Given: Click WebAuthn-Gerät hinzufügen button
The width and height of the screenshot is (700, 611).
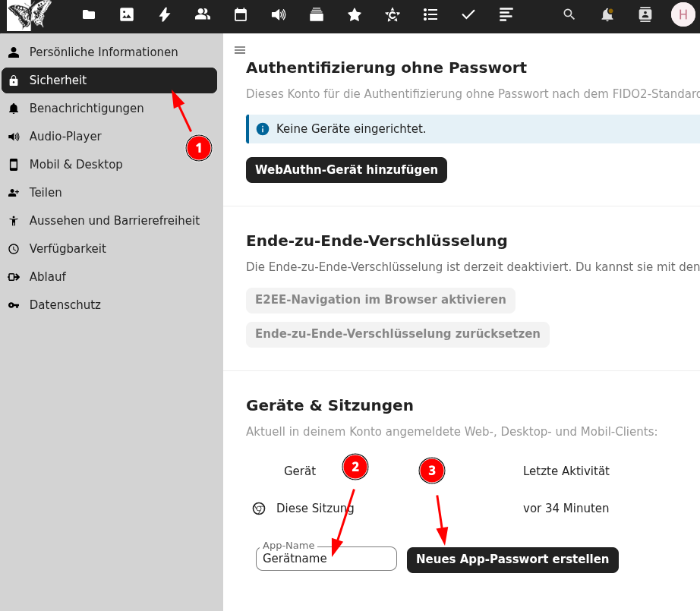Looking at the screenshot, I should [346, 170].
